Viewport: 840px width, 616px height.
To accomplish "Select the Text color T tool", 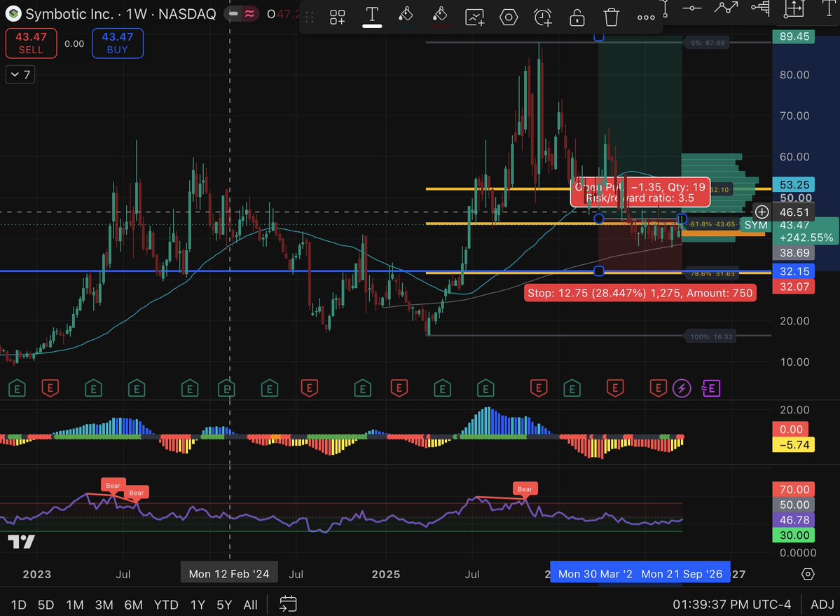I will (x=372, y=17).
